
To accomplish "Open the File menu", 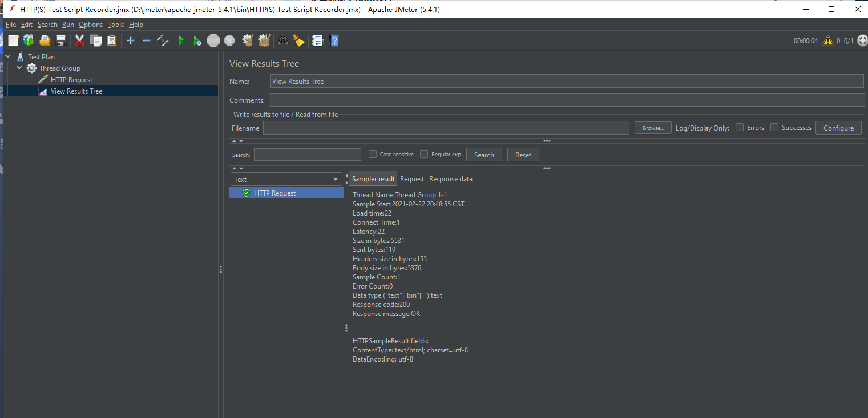I will coord(11,25).
